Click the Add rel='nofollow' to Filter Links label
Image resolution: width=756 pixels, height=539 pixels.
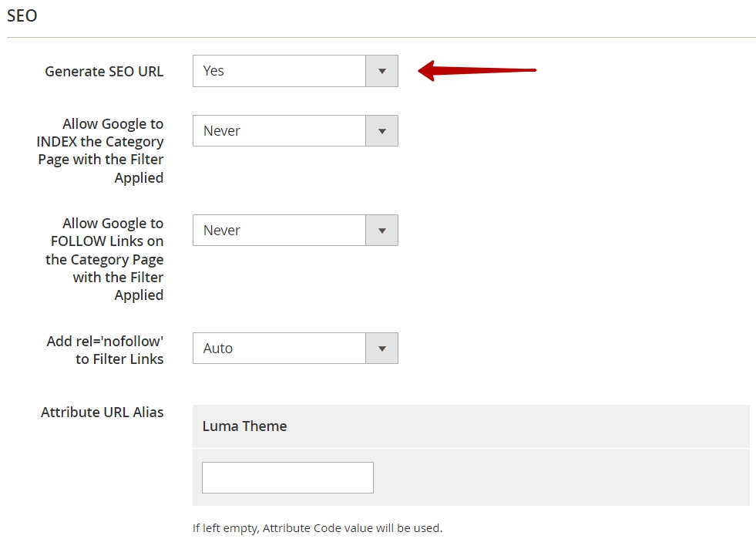click(105, 350)
